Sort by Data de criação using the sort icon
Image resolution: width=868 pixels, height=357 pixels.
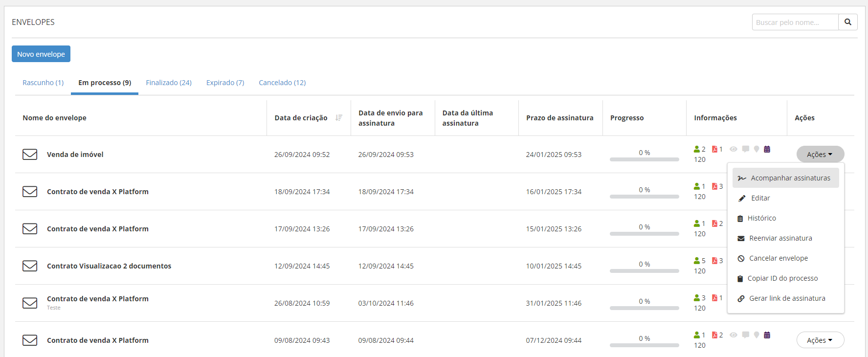point(339,118)
